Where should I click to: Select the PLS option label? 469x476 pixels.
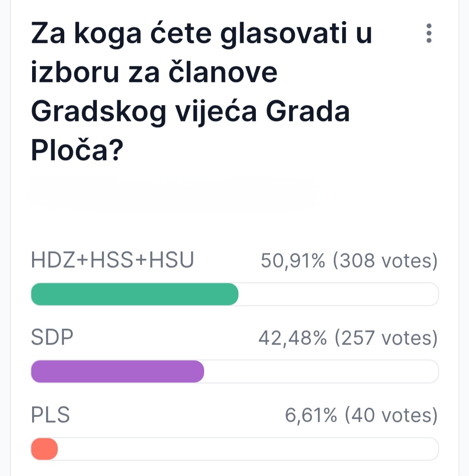pyautogui.click(x=50, y=415)
